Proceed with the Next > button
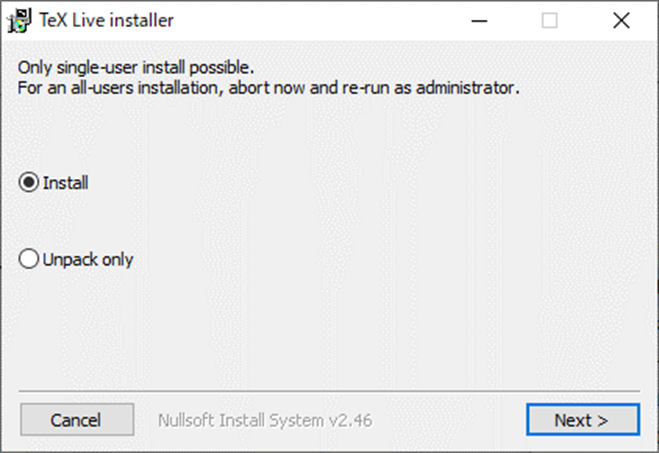The height and width of the screenshot is (453, 659). tap(583, 420)
